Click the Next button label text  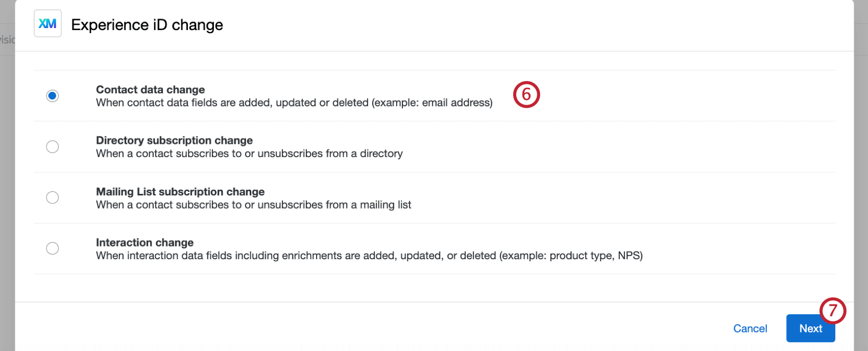(811, 329)
